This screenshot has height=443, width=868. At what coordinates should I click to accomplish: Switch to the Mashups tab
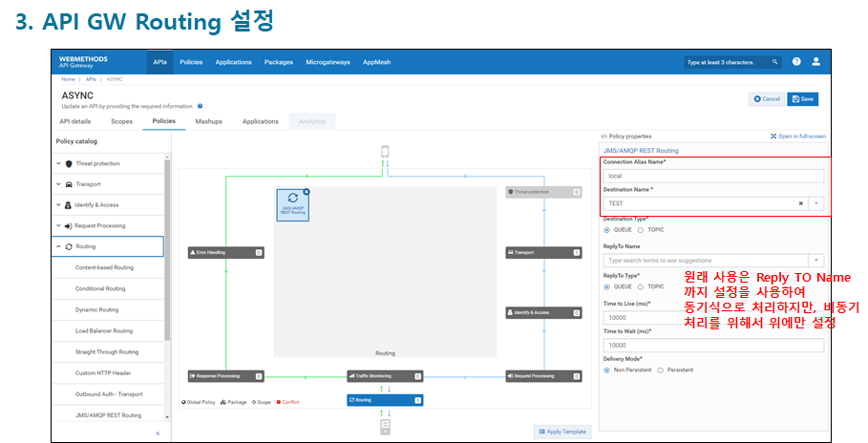[209, 121]
